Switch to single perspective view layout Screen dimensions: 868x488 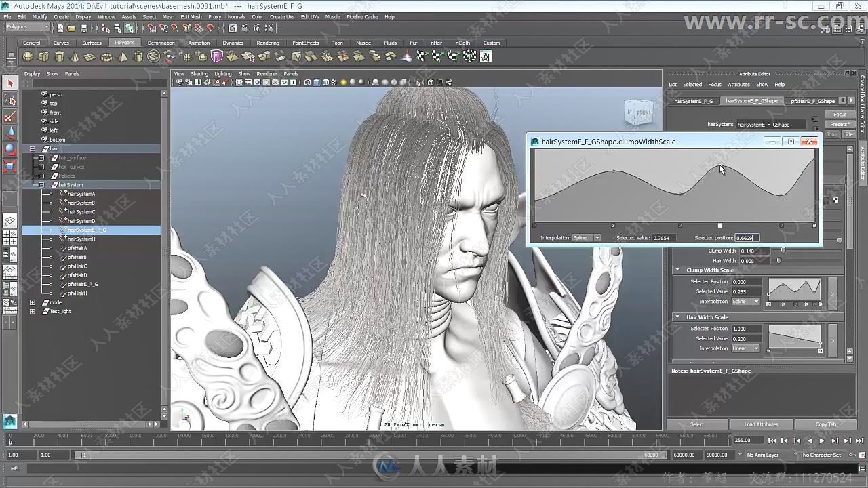(x=10, y=221)
